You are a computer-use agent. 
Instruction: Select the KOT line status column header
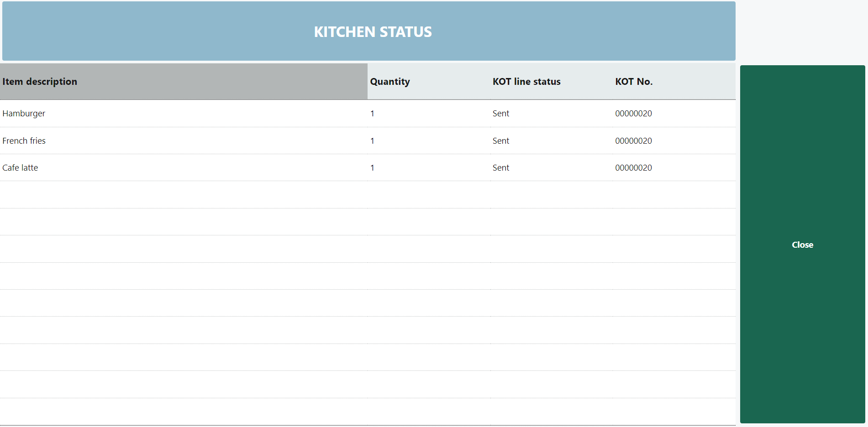pos(526,82)
